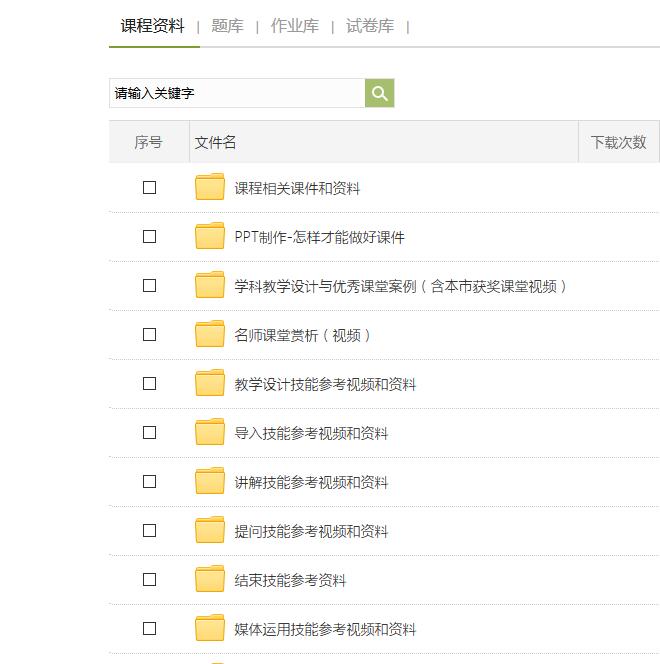Click folder icon for PPT制作-怎样才能做好课件

[x=210, y=236]
